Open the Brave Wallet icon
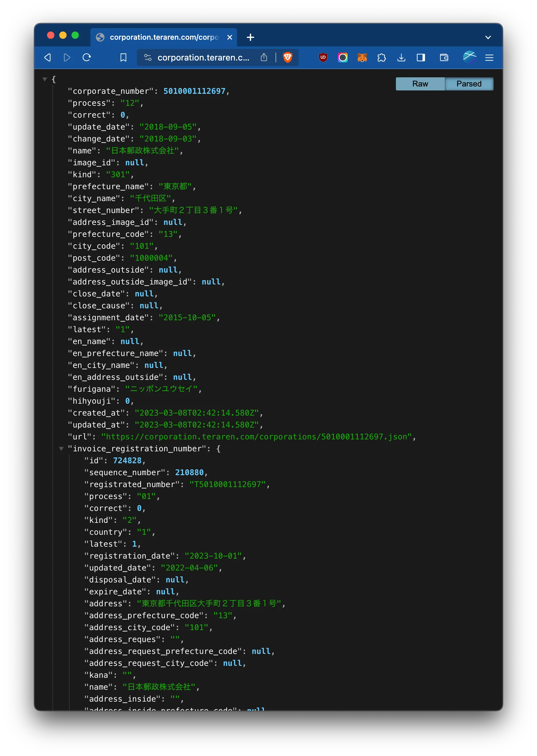537x756 pixels. (444, 57)
